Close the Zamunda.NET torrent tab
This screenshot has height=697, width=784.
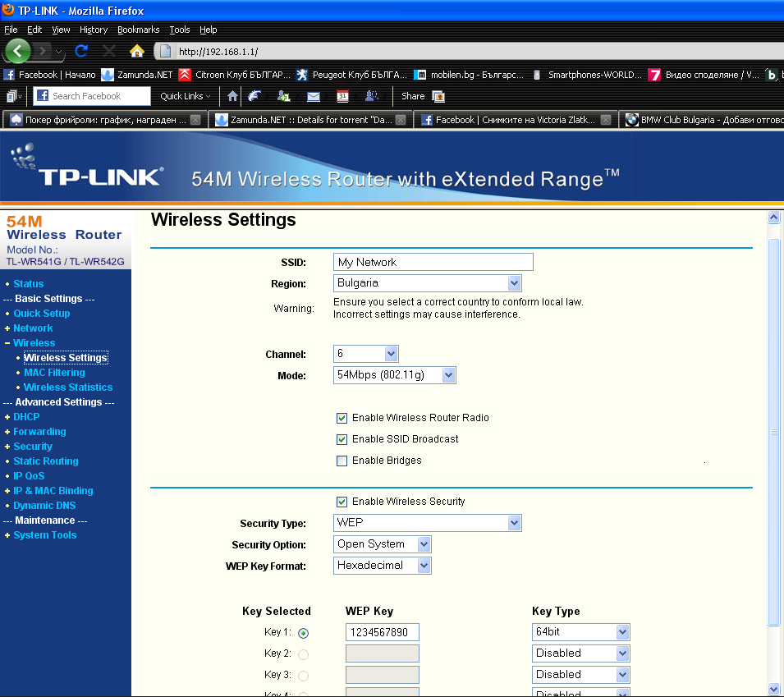click(x=401, y=120)
